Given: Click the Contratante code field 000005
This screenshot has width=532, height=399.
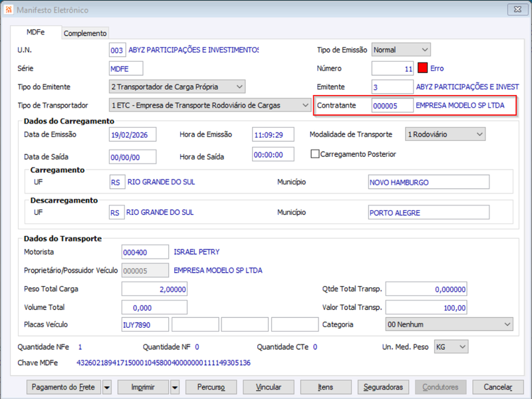Looking at the screenshot, I should (x=392, y=106).
